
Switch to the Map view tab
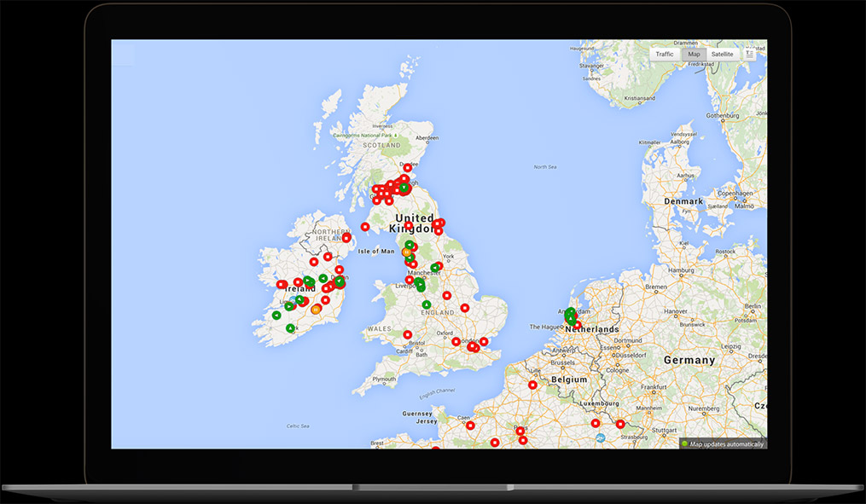[x=694, y=54]
